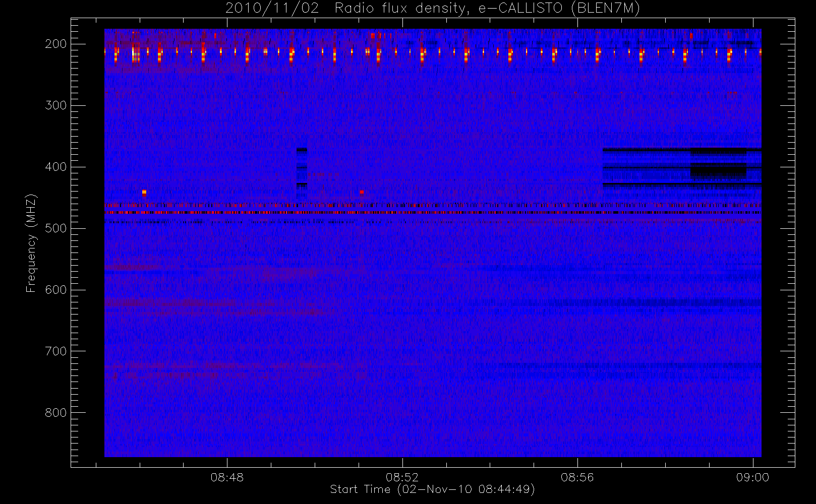This screenshot has width=816, height=504.
Task: Click the 800 frequency tick label
Action: 55,413
